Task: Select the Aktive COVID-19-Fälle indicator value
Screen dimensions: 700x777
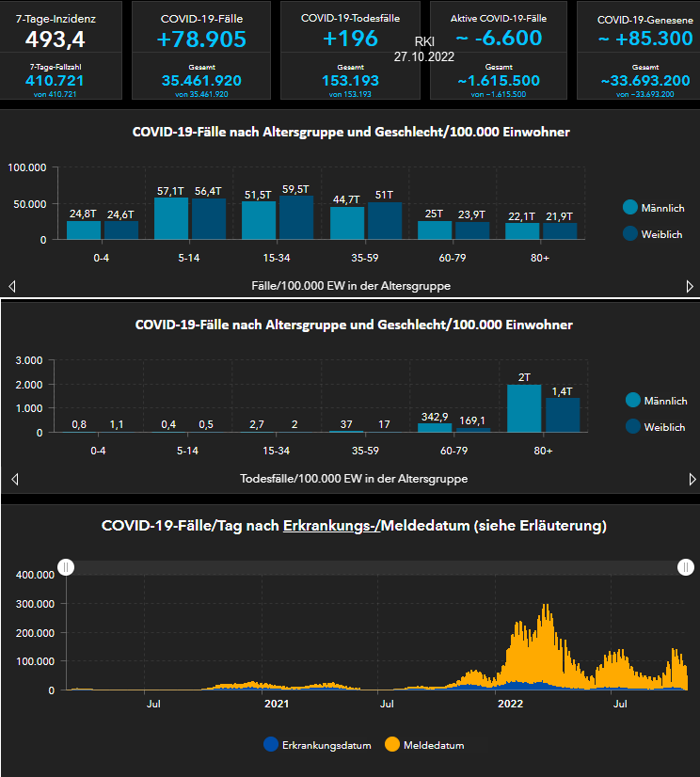Action: [x=499, y=39]
